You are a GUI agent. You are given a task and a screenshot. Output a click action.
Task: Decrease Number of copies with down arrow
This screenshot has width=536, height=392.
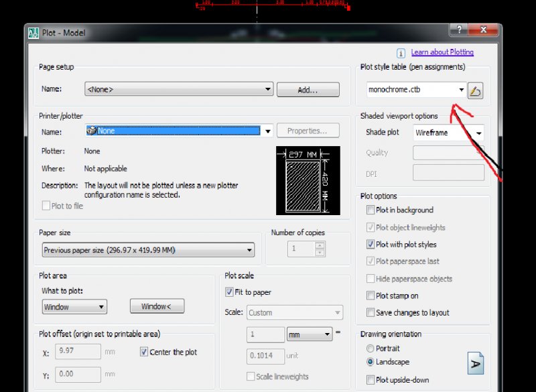320,253
